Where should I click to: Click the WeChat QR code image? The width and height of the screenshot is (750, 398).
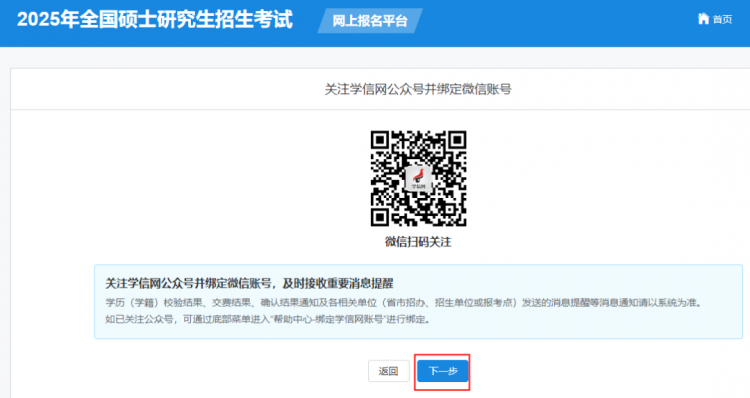point(419,178)
